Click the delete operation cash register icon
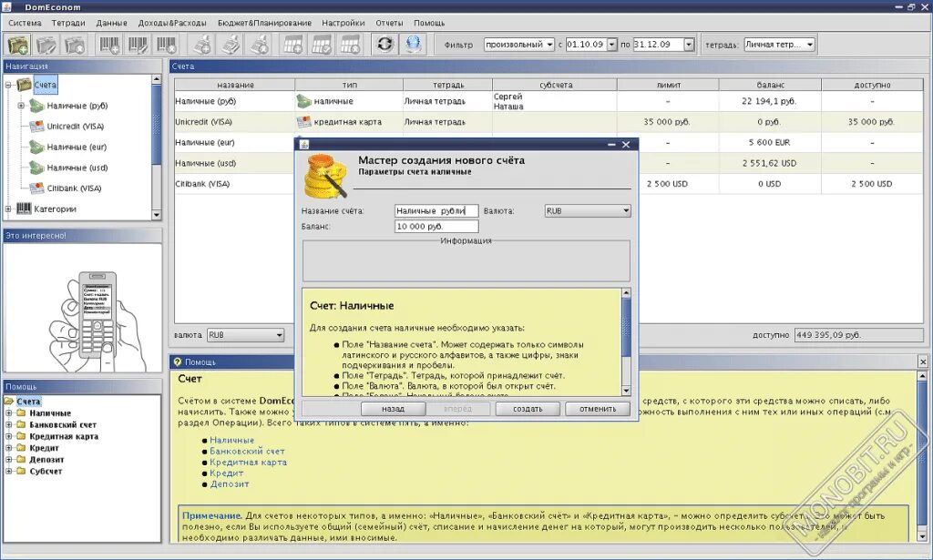The height and width of the screenshot is (560, 933). click(261, 45)
